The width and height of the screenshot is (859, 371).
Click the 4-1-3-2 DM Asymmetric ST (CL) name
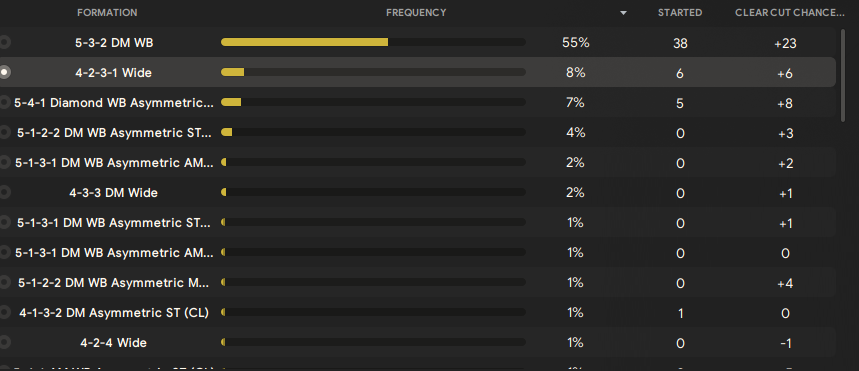pos(114,313)
